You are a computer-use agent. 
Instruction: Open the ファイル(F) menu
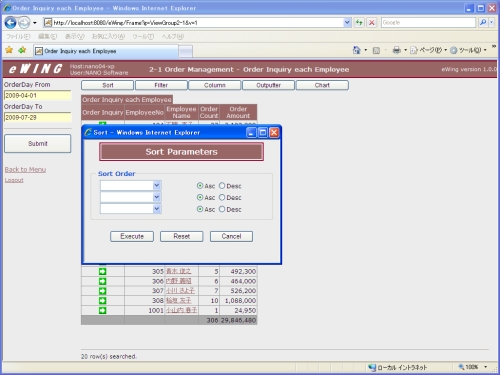click(x=18, y=37)
